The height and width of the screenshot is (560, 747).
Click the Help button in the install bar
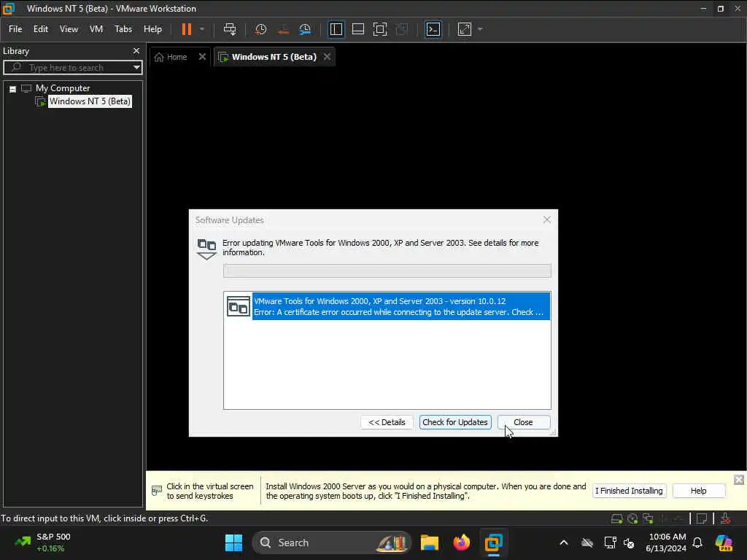698,491
